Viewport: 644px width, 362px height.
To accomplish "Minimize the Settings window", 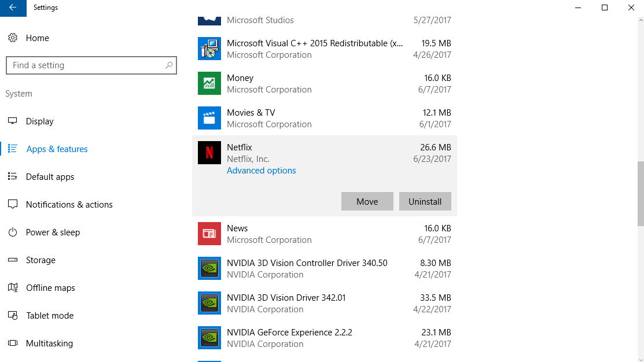I will coord(578,8).
